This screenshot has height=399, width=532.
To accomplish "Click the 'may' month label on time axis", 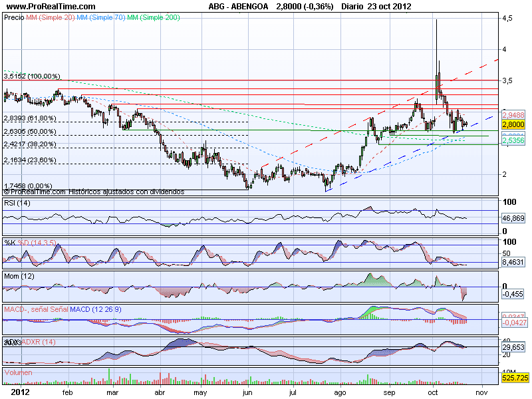I will coord(200,393).
